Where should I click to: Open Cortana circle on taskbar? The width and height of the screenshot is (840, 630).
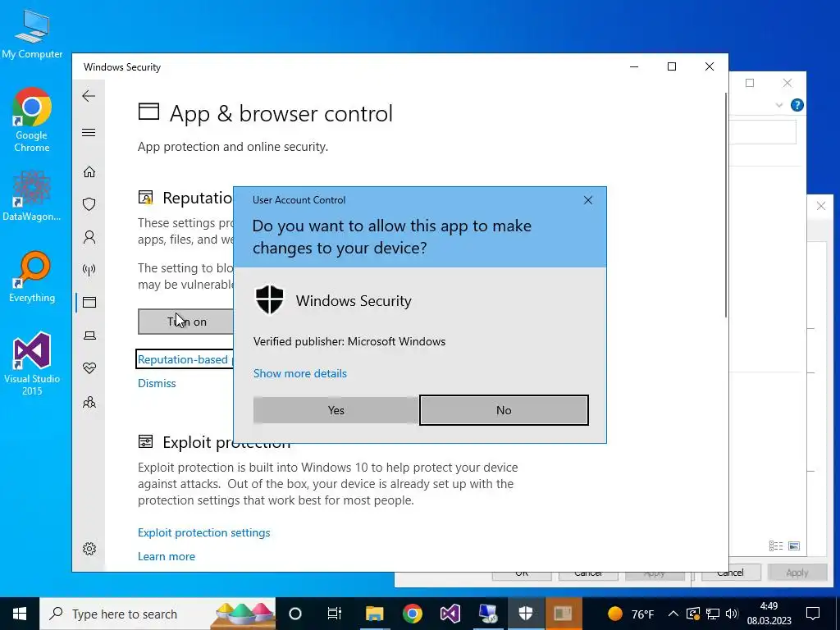(295, 614)
